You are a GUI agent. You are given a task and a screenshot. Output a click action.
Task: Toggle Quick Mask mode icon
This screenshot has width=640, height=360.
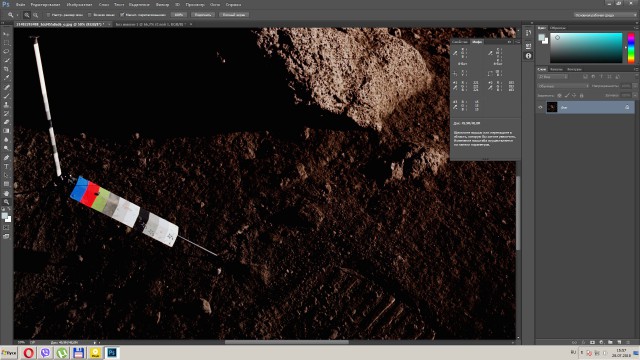6,228
